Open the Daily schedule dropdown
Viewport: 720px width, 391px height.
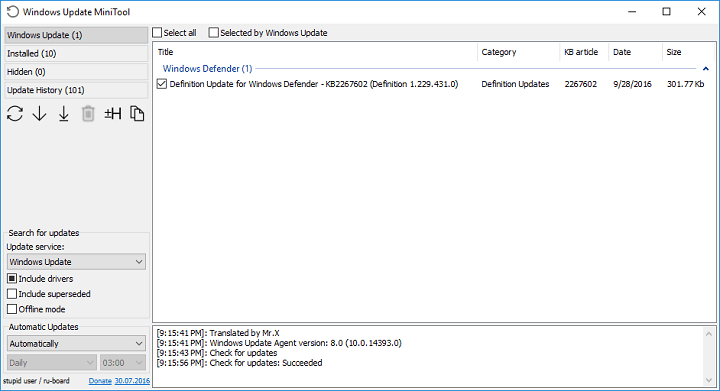51,363
